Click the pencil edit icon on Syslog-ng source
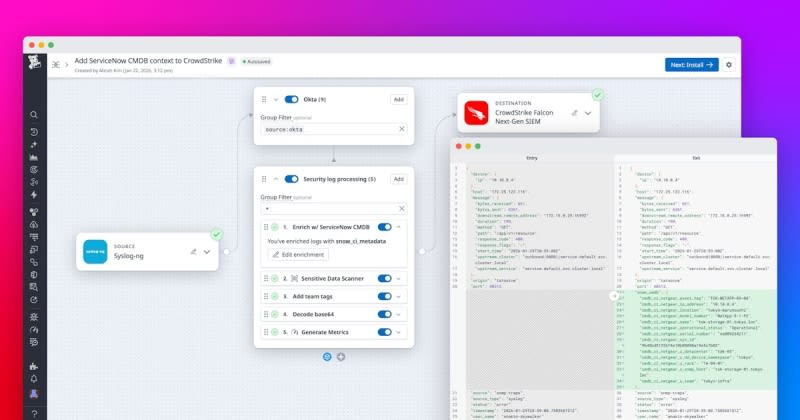The image size is (800, 420). click(x=193, y=252)
